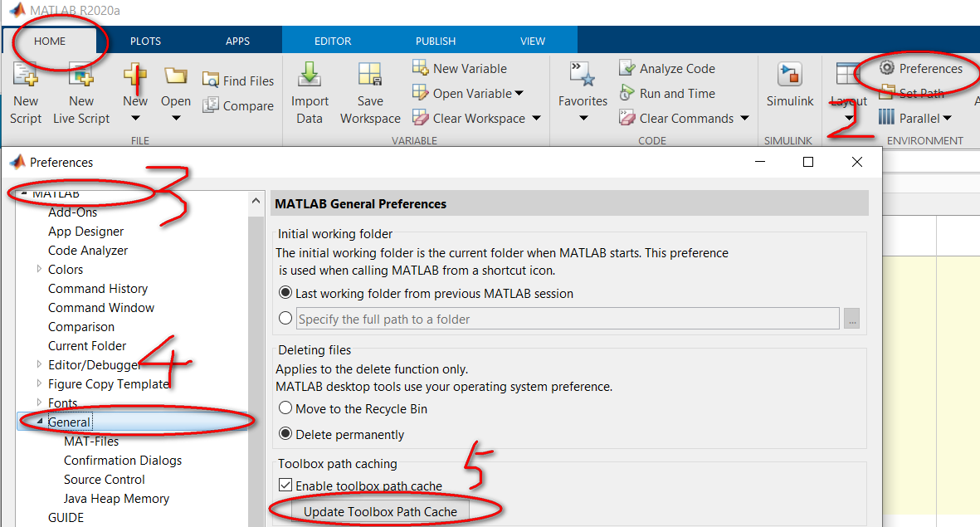980x527 pixels.
Task: Open the New dropdown arrow
Action: click(x=135, y=118)
